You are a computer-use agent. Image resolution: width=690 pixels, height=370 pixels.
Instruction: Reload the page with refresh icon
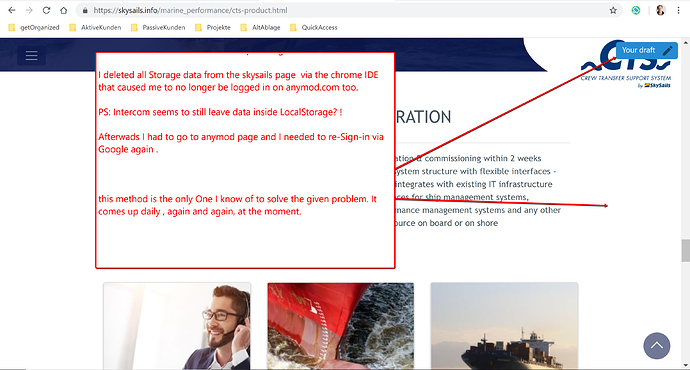[x=46, y=10]
